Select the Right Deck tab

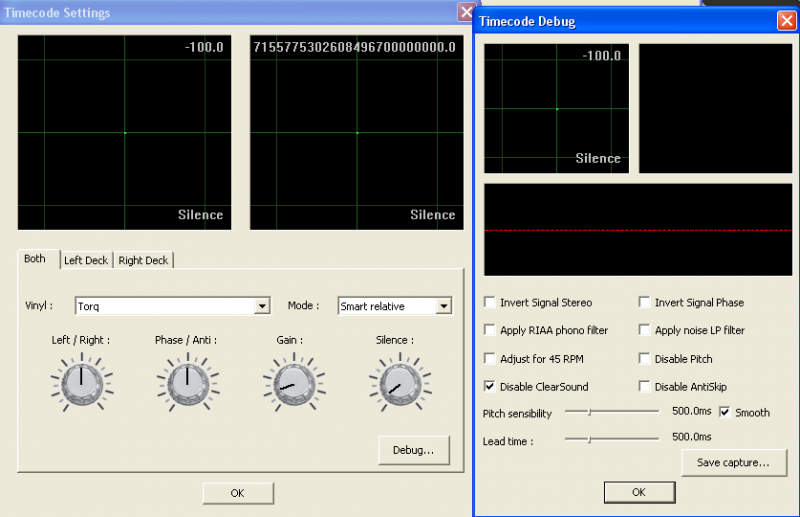pyautogui.click(x=144, y=260)
